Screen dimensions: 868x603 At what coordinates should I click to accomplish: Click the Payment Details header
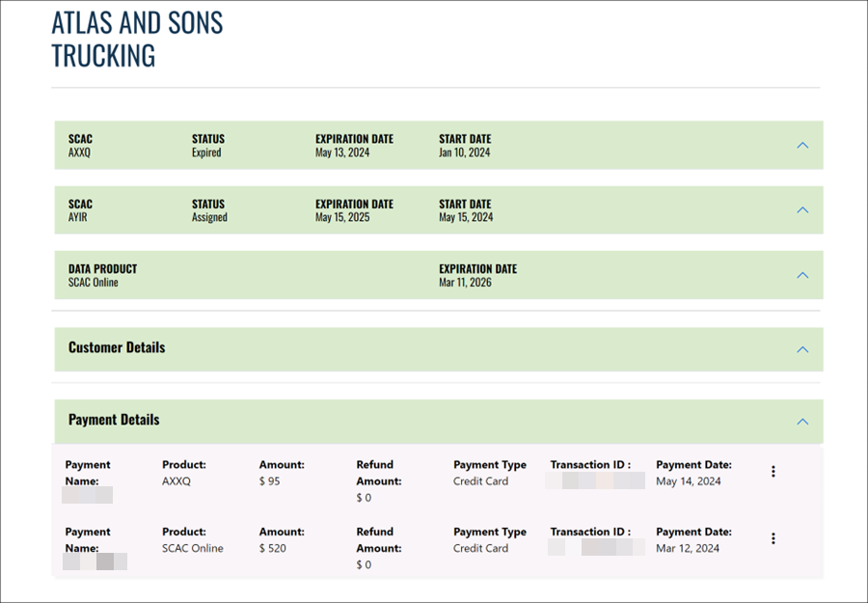[x=114, y=420]
